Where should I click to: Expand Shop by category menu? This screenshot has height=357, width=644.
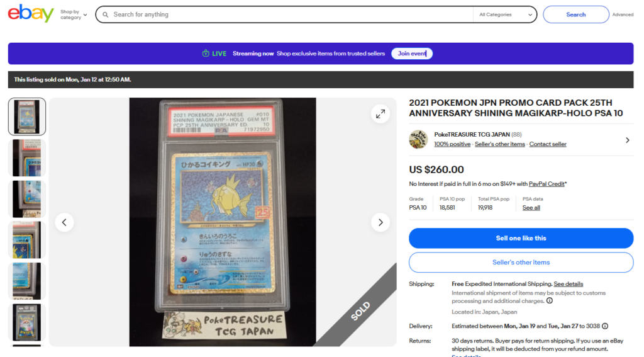point(74,15)
